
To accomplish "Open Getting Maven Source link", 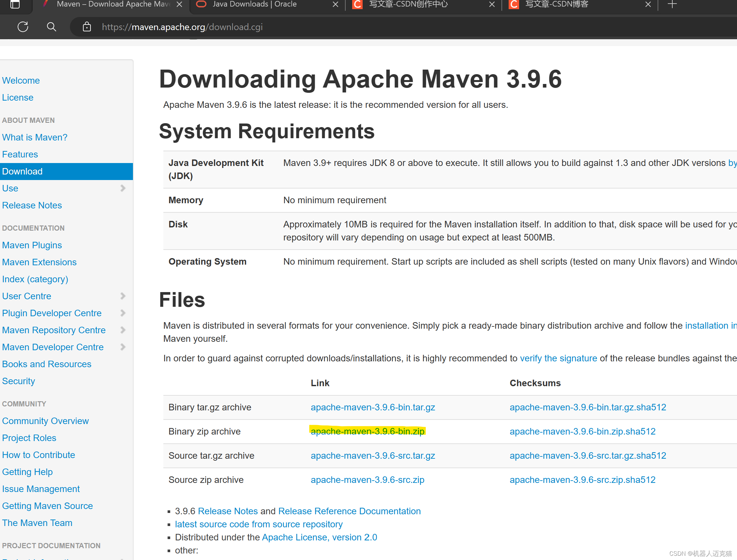I will tap(47, 506).
